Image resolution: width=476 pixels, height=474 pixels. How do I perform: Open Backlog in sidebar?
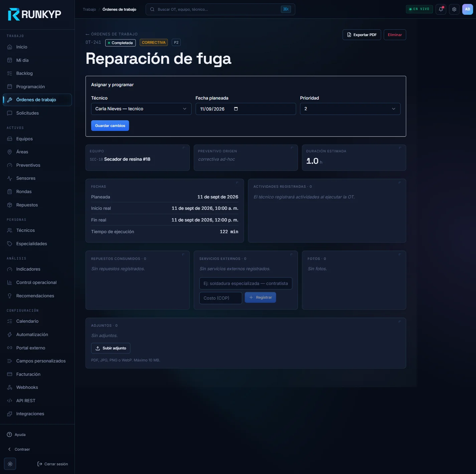tap(37, 73)
